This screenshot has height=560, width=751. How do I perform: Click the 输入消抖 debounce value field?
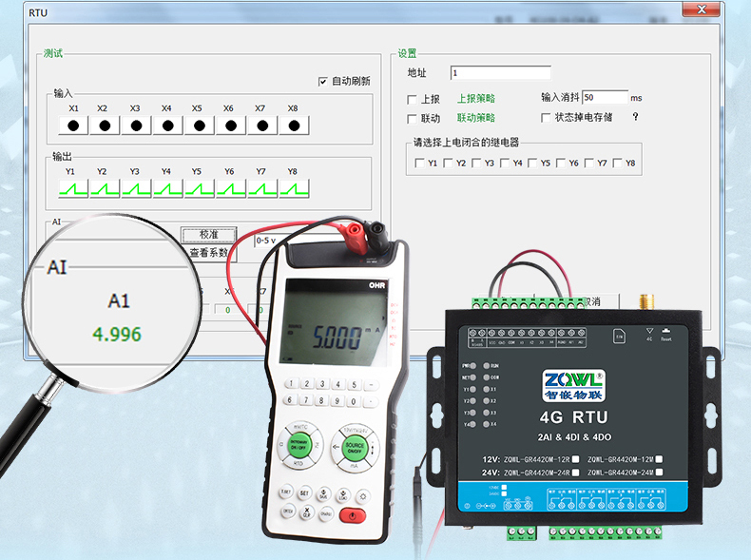point(605,97)
